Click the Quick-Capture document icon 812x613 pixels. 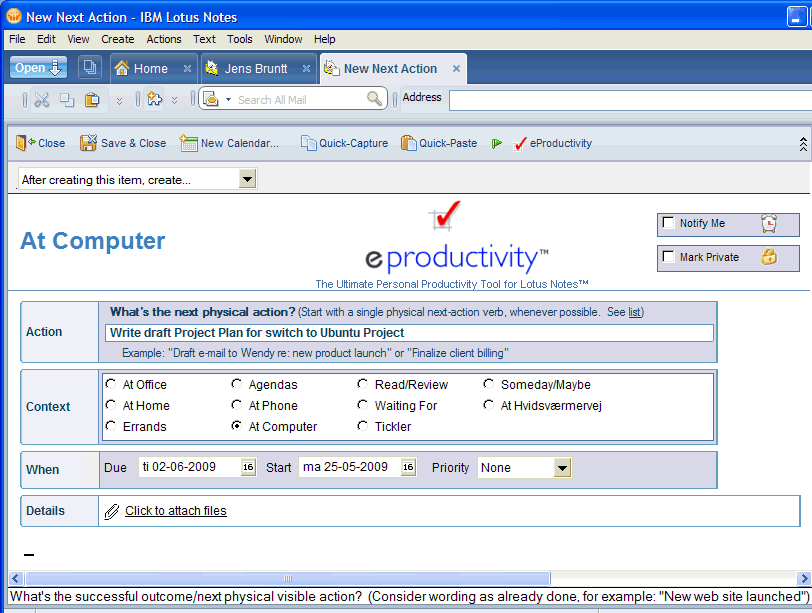[309, 143]
